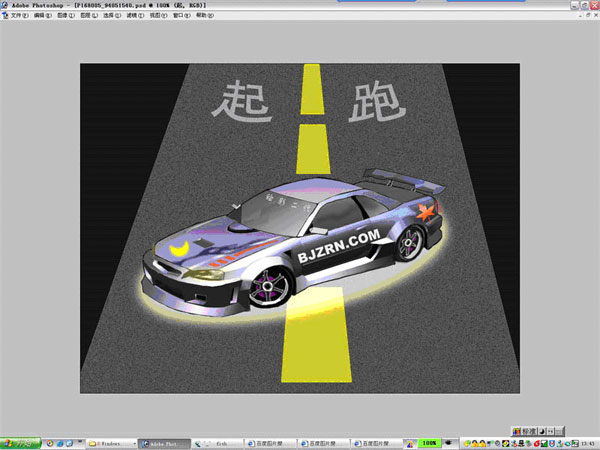Switch to the Adobe Photoshop taskbar button
The width and height of the screenshot is (600, 450).
[x=164, y=444]
